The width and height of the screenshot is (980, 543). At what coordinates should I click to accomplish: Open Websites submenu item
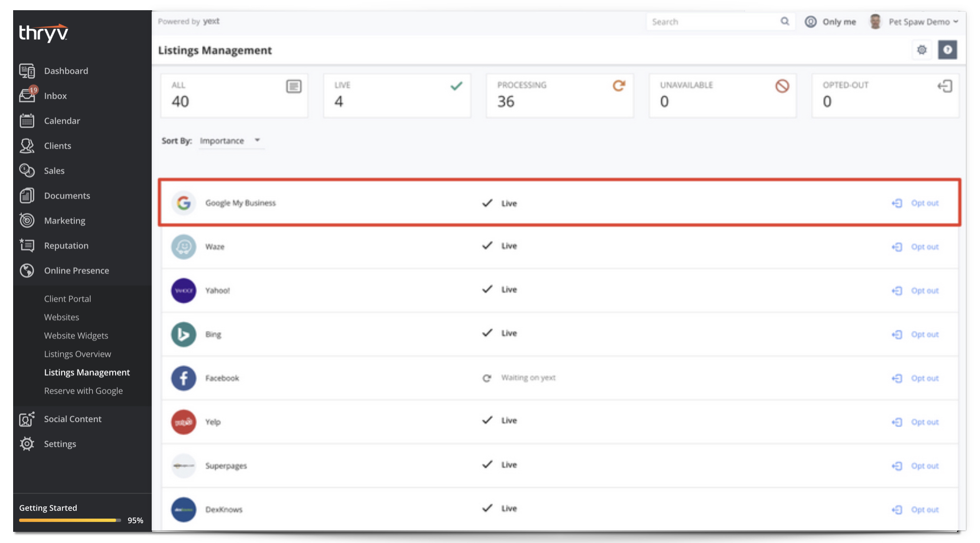[x=62, y=317]
